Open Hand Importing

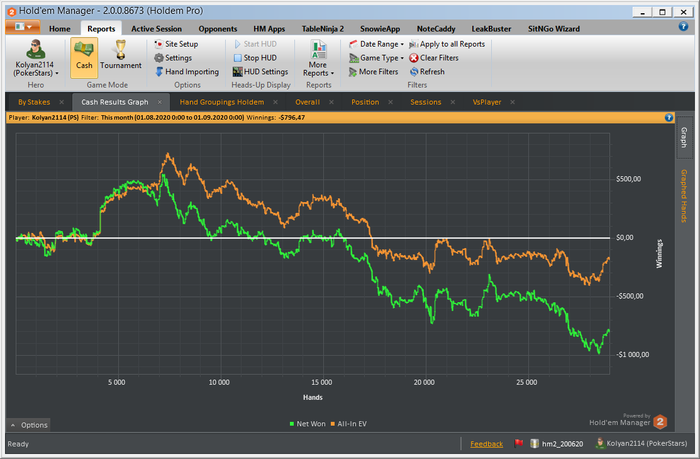[187, 71]
